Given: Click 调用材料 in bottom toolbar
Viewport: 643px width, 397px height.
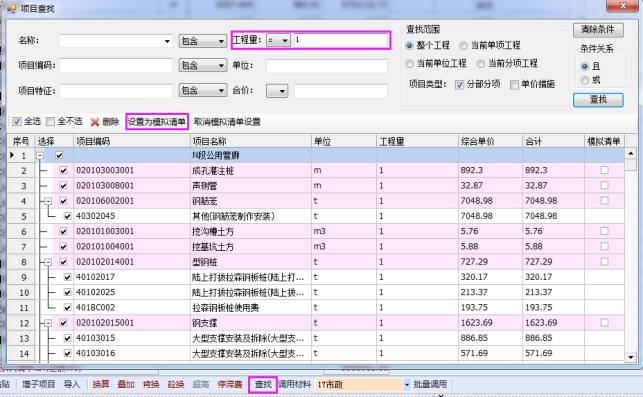Looking at the screenshot, I should 295,385.
